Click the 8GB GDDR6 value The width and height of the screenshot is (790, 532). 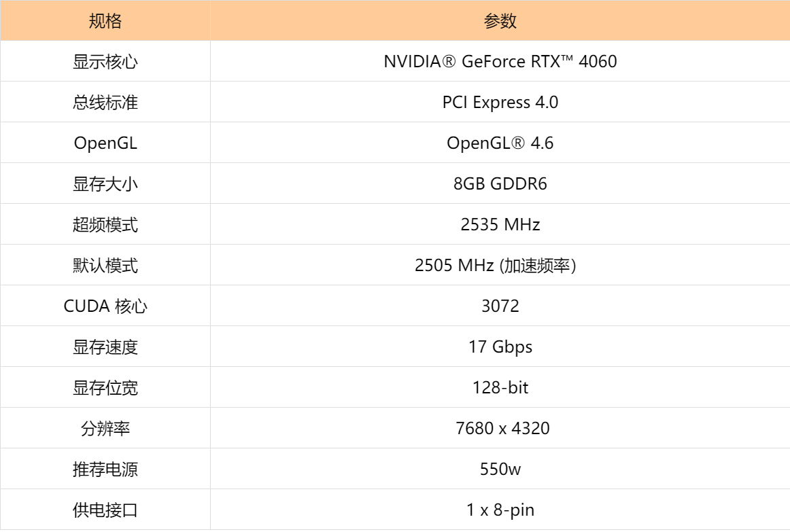pos(500,184)
